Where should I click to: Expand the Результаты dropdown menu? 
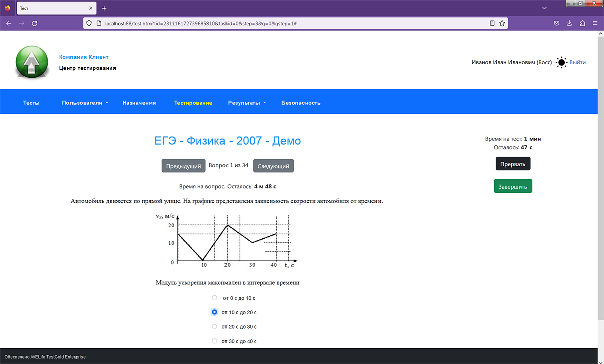coord(247,103)
